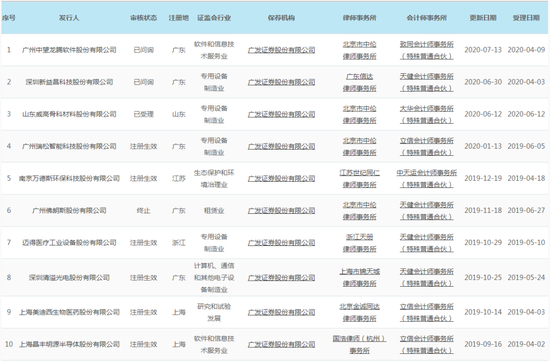Click the 租赁业 industry cell

(214, 210)
